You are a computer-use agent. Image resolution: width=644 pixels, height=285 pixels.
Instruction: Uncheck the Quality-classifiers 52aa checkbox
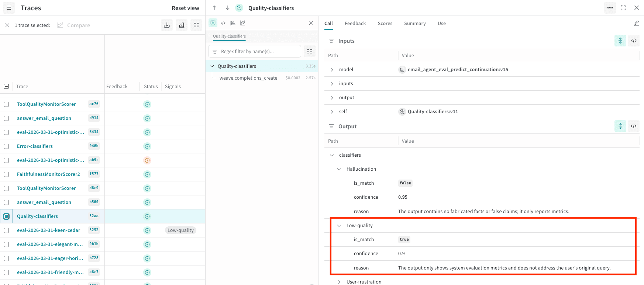(6, 216)
